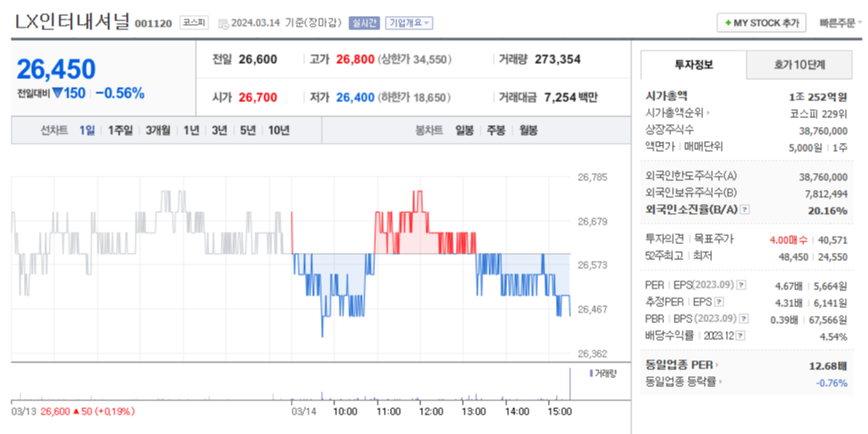
Task: Click the LX인터내셔널 stock name
Action: tap(72, 21)
